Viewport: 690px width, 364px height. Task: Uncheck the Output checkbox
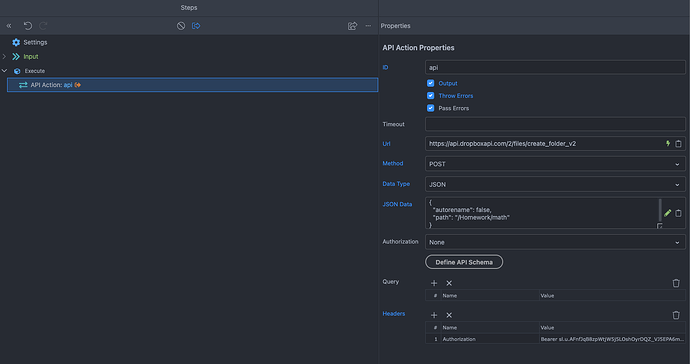[430, 83]
